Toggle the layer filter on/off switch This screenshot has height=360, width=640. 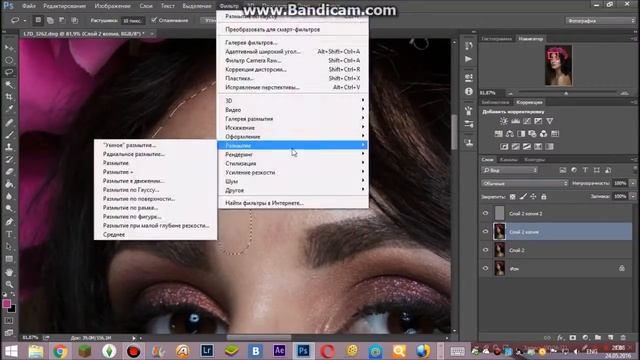click(x=635, y=169)
